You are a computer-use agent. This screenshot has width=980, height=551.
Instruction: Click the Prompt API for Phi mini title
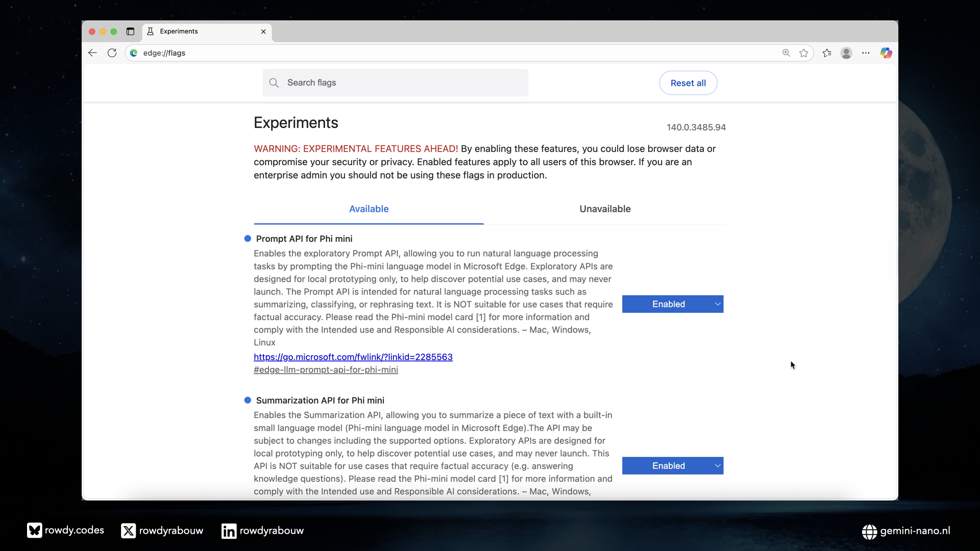click(x=304, y=239)
